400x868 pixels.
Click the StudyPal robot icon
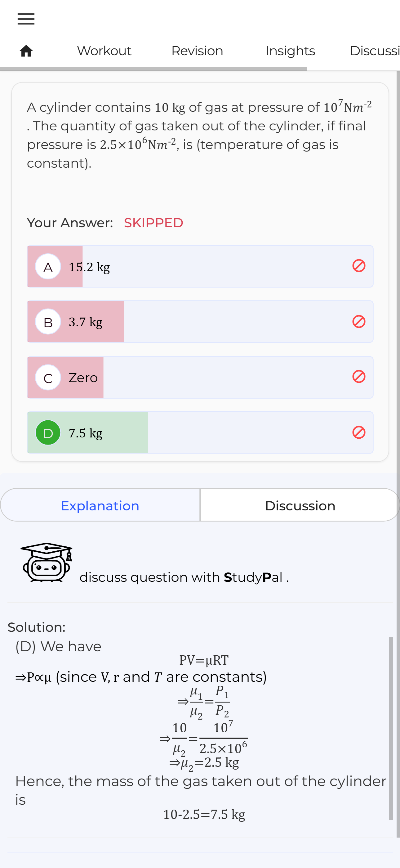coord(47,562)
